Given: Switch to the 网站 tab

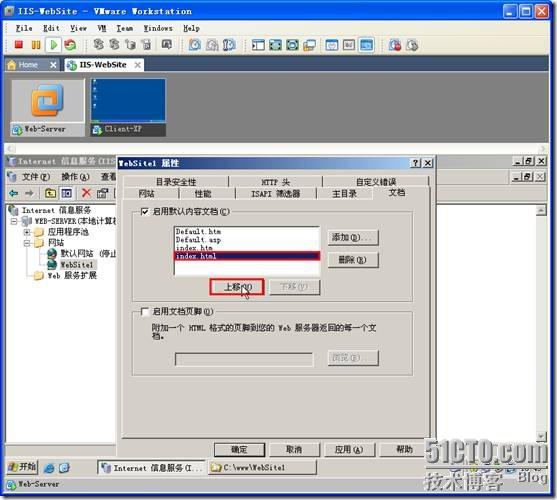Looking at the screenshot, I should pyautogui.click(x=146, y=194).
